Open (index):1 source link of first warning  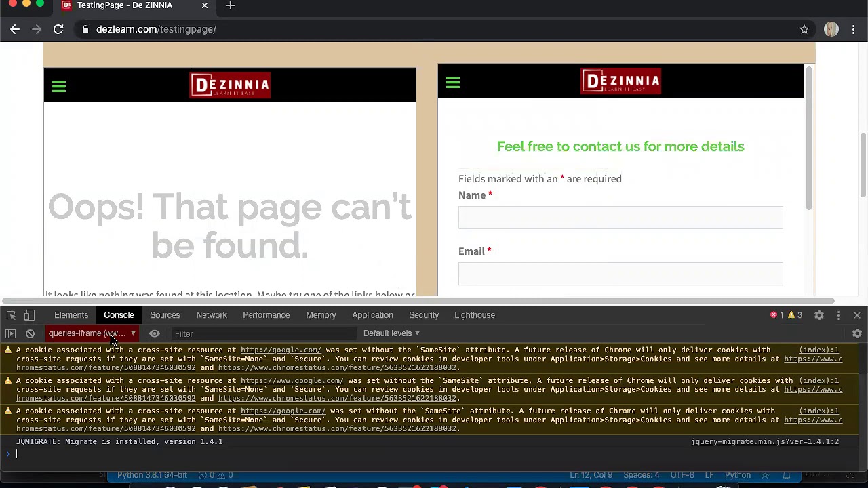pyautogui.click(x=818, y=350)
